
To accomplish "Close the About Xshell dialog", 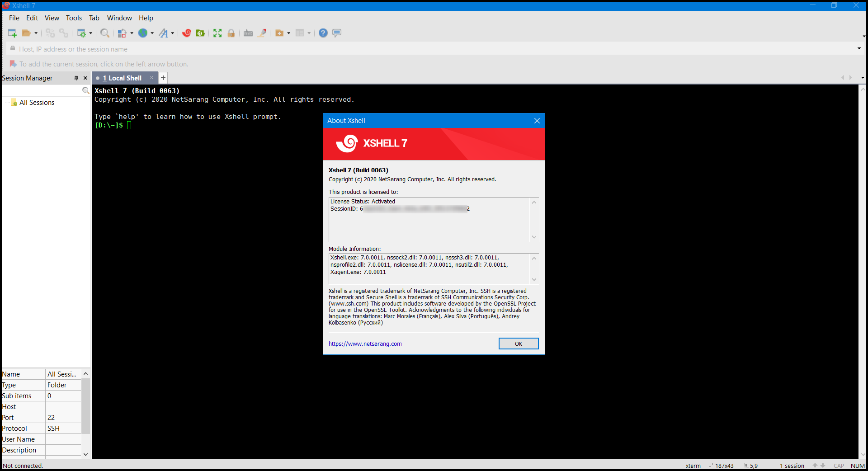I will 537,121.
